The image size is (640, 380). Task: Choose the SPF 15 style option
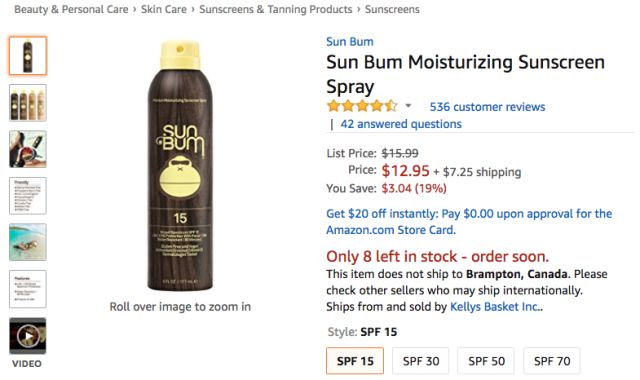(x=355, y=361)
